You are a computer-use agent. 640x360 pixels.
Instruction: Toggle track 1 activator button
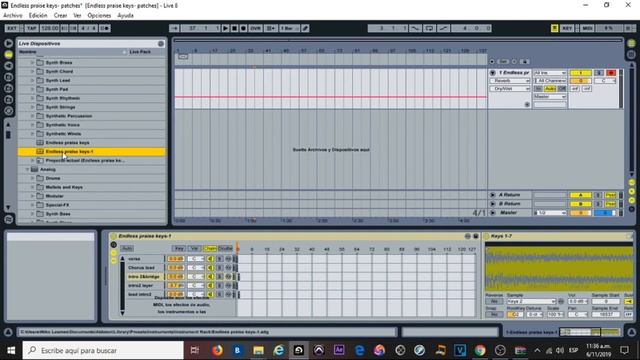(x=580, y=73)
